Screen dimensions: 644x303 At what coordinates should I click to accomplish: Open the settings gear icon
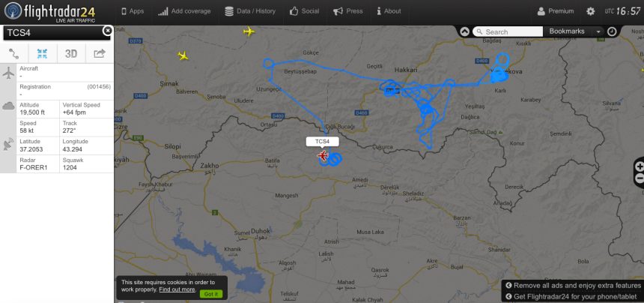coord(590,11)
